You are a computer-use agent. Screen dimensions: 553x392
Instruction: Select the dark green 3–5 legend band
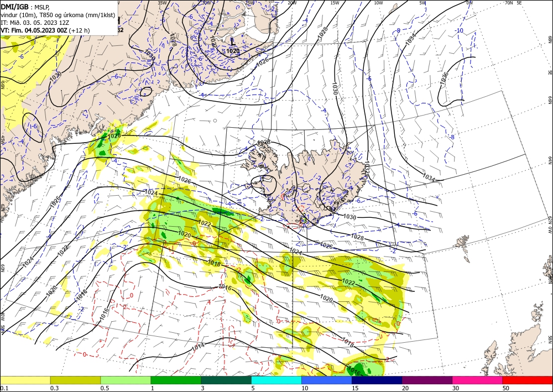coord(226,380)
